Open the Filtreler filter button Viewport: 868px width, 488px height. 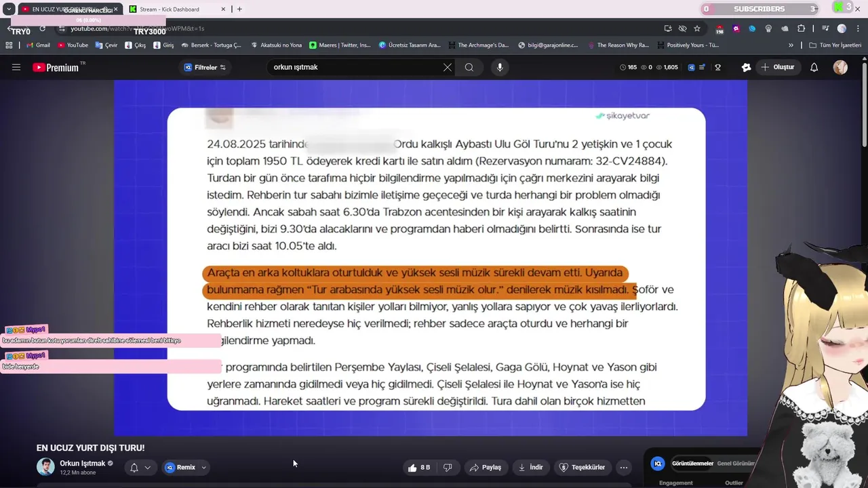[205, 67]
